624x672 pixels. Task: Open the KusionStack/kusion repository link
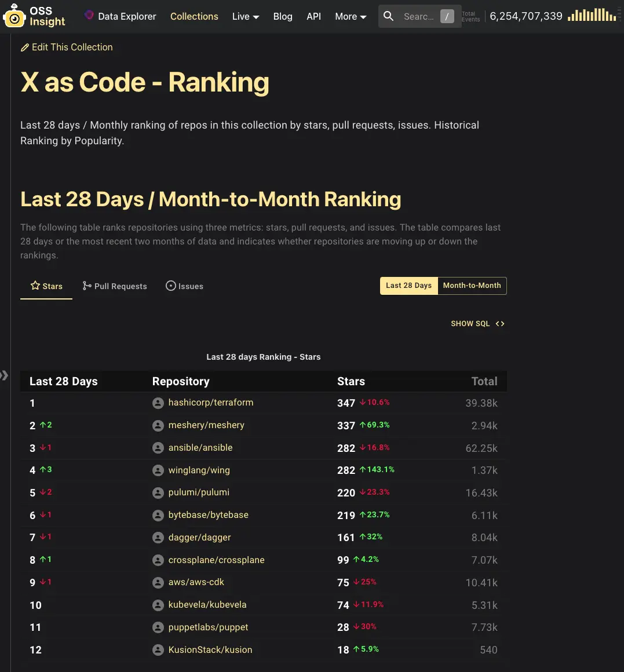pos(210,650)
